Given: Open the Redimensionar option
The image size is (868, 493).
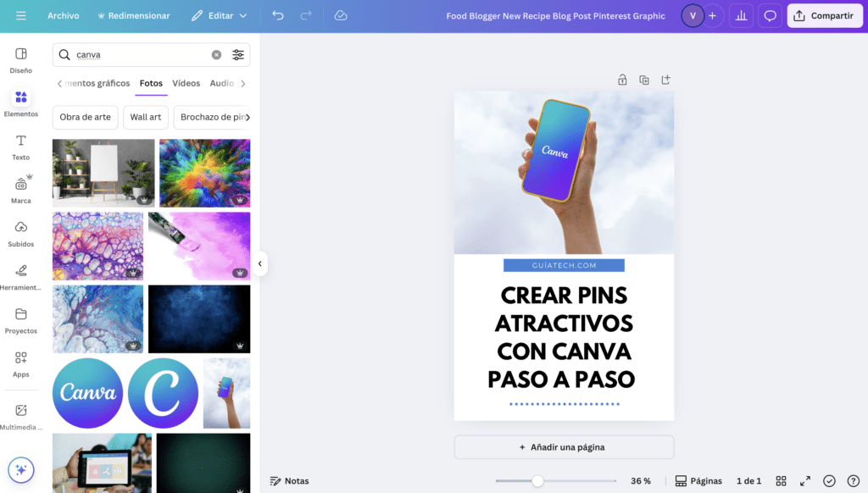Looking at the screenshot, I should [133, 15].
